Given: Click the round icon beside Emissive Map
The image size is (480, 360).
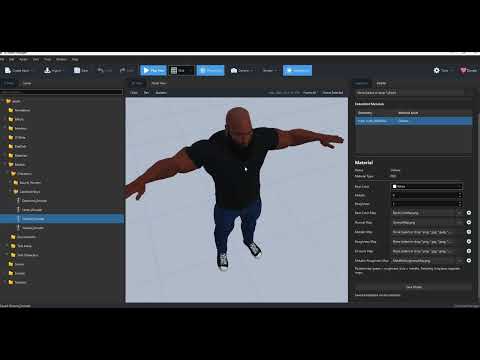Looking at the screenshot, I should [x=469, y=251].
